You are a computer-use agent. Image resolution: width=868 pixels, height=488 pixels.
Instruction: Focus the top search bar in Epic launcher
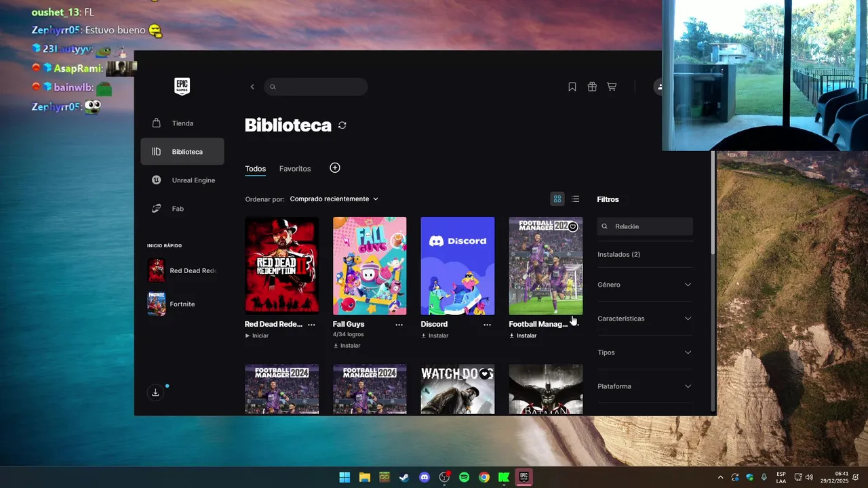tap(316, 87)
